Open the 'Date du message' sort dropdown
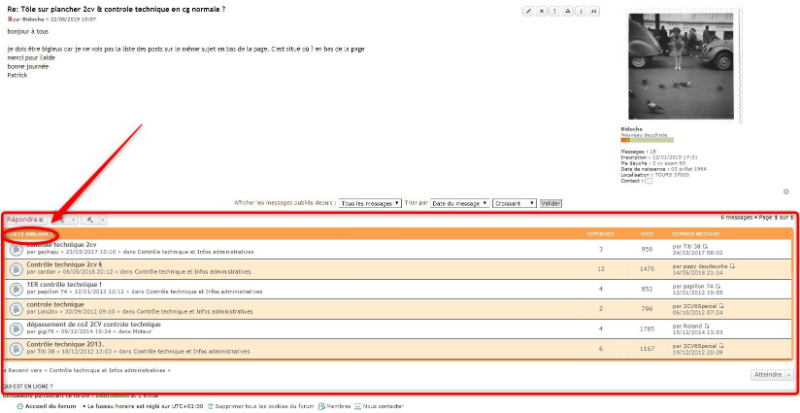This screenshot has width=800, height=413. 459,203
